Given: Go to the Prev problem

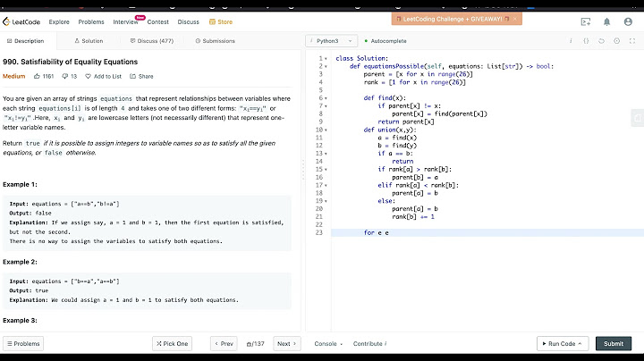Looking at the screenshot, I should coord(225,344).
